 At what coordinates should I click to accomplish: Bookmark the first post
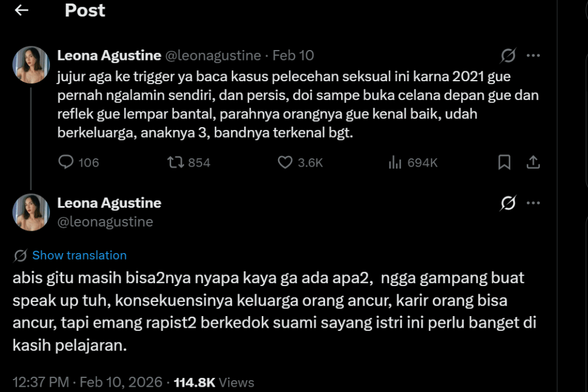[504, 162]
